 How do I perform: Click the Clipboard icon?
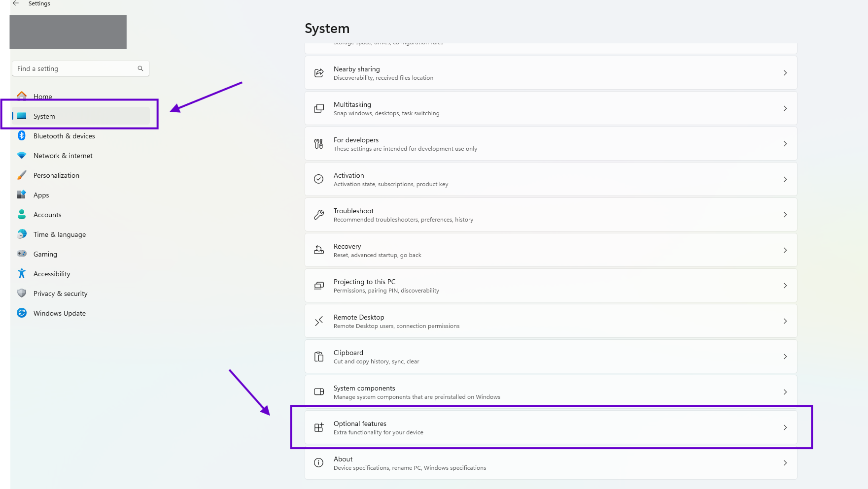coord(319,356)
